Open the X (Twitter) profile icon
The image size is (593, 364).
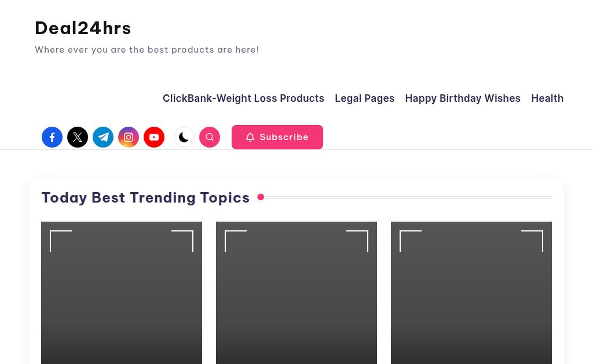[x=78, y=137]
